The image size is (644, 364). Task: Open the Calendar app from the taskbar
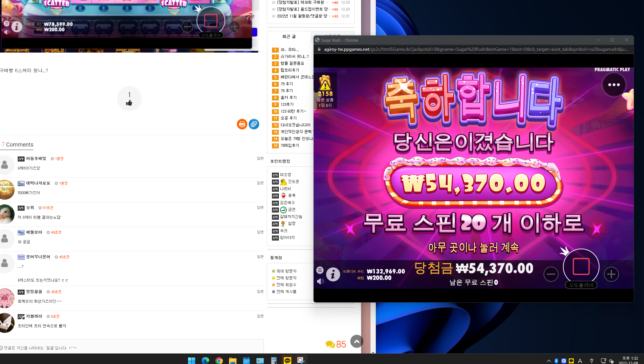coord(246,360)
